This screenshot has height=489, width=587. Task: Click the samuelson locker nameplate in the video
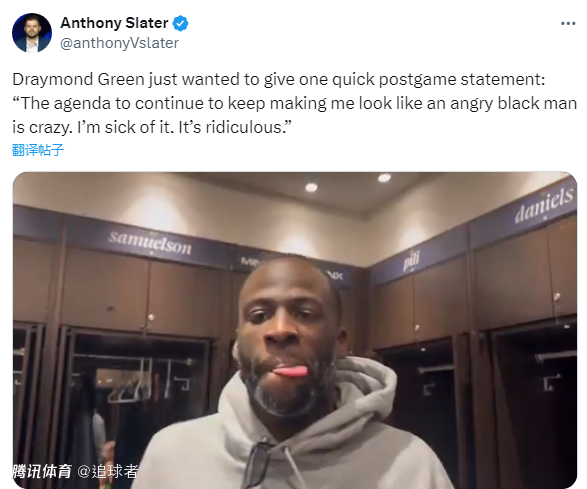(x=150, y=243)
